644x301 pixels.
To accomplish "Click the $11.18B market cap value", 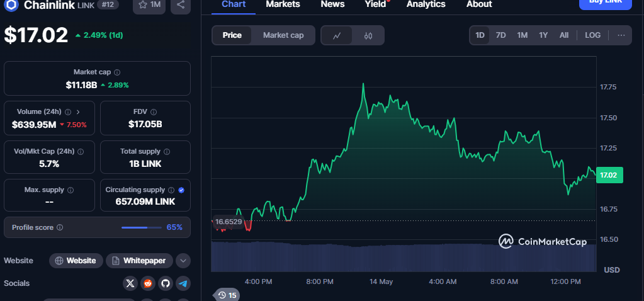I will (81, 85).
